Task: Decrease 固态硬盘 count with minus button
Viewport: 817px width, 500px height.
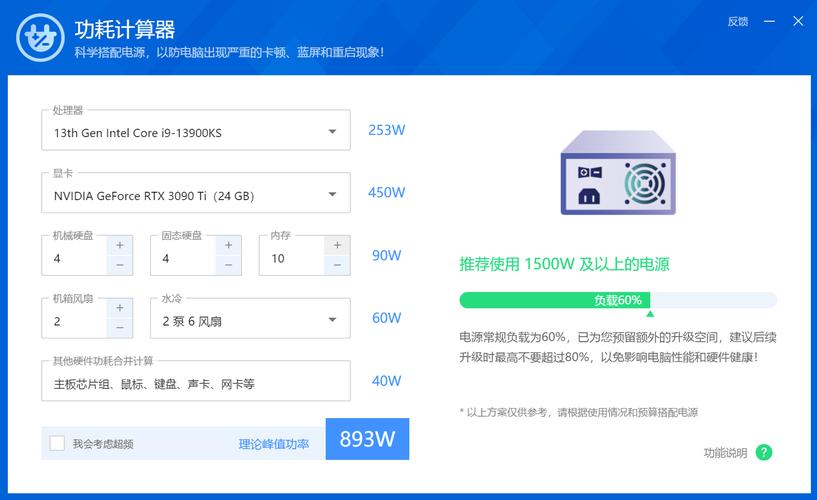Action: 228,265
